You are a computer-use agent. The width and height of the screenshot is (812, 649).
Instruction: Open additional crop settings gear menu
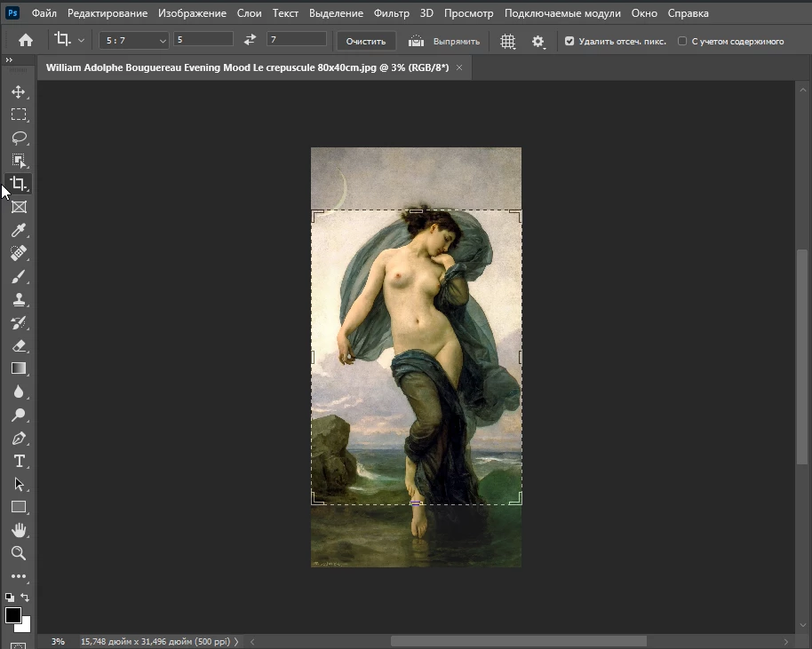pyautogui.click(x=537, y=41)
